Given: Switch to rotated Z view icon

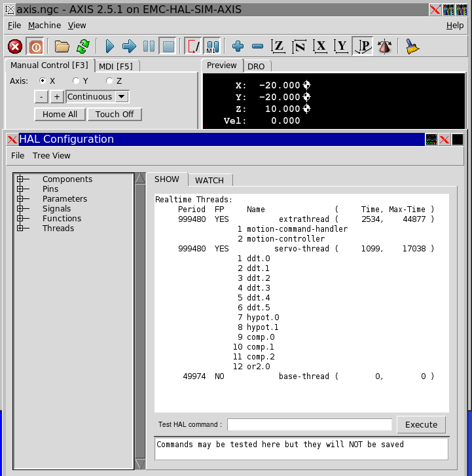Looking at the screenshot, I should (299, 46).
